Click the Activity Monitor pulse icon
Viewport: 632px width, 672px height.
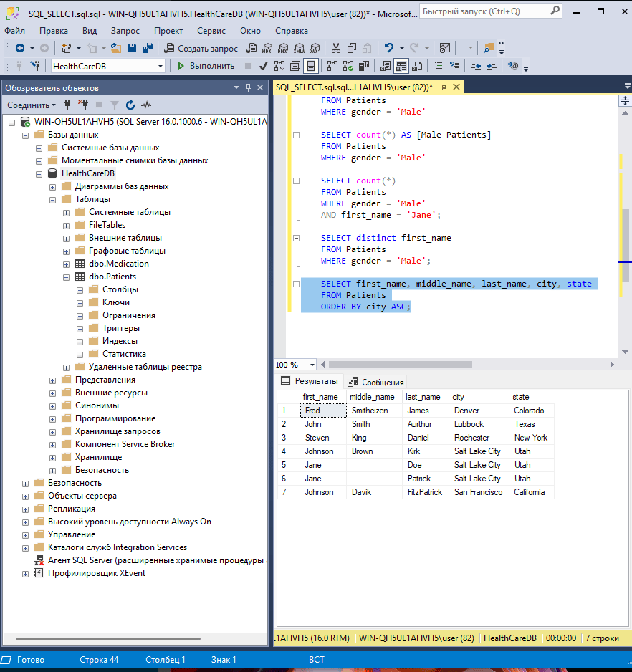click(146, 105)
